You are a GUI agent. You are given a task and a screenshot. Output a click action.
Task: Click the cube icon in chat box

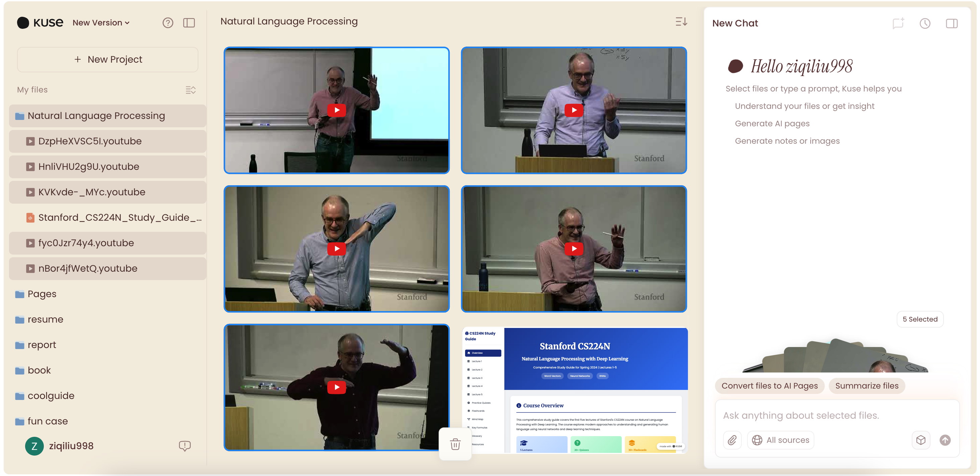tap(921, 440)
